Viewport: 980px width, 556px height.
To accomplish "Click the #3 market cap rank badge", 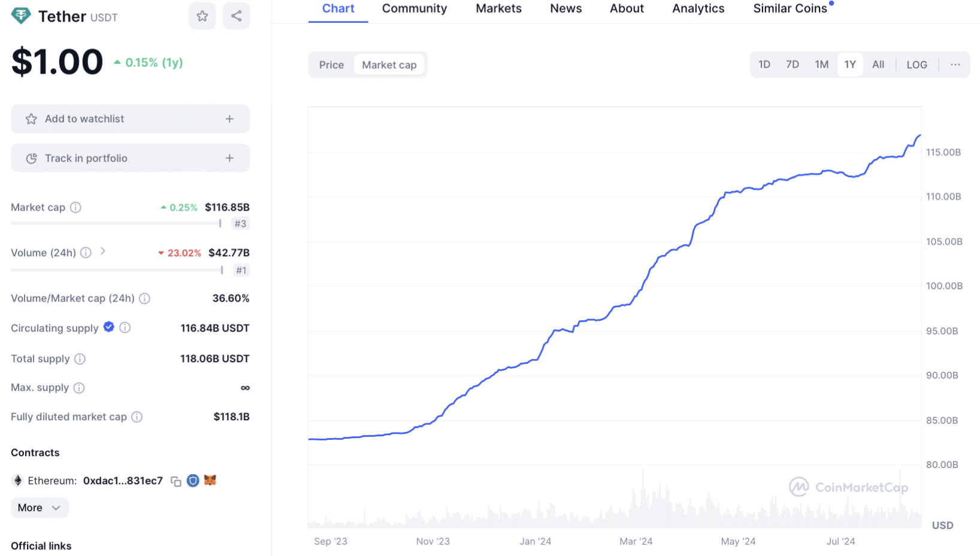I will pos(240,224).
